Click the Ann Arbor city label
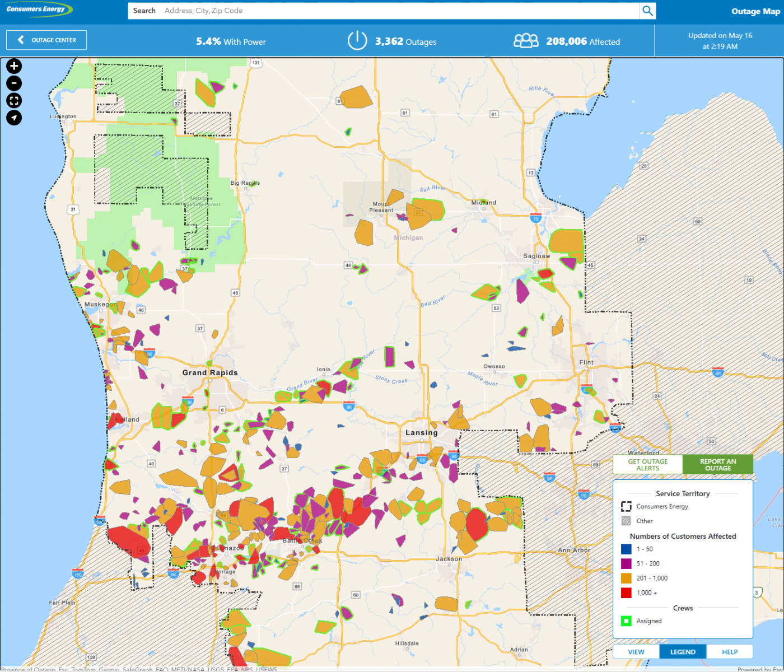 (x=574, y=550)
